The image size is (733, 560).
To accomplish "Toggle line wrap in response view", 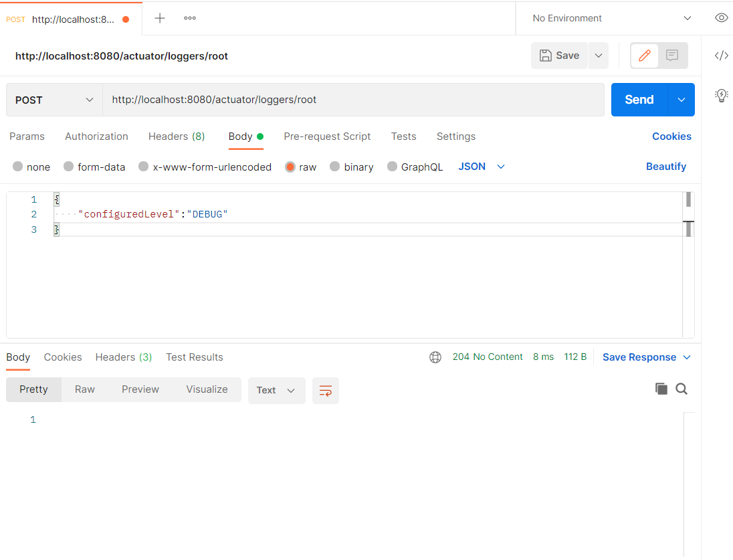I will pos(325,391).
